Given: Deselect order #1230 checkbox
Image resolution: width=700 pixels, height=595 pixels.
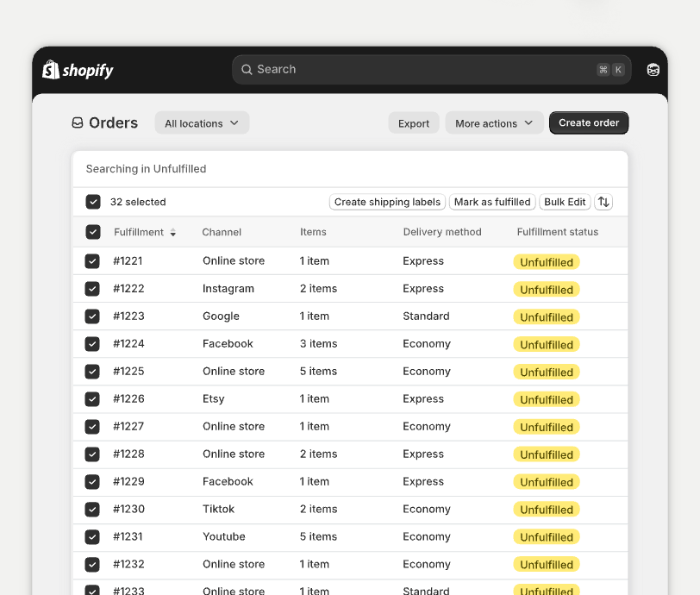Looking at the screenshot, I should coord(92,510).
